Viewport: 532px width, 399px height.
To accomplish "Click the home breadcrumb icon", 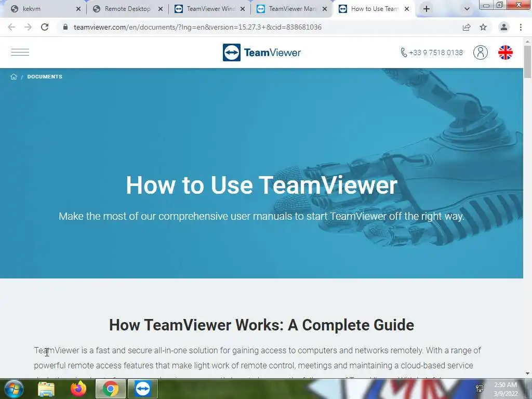I will coord(14,77).
